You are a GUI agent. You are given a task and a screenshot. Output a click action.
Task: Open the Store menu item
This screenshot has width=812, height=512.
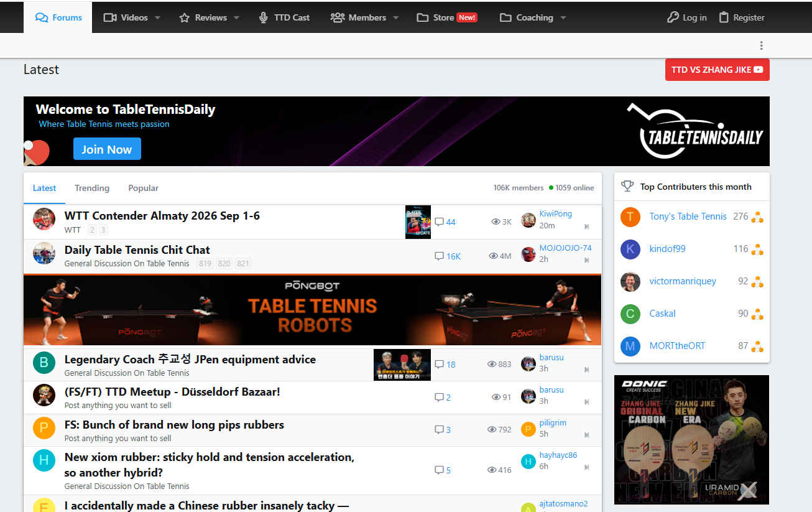click(x=447, y=17)
